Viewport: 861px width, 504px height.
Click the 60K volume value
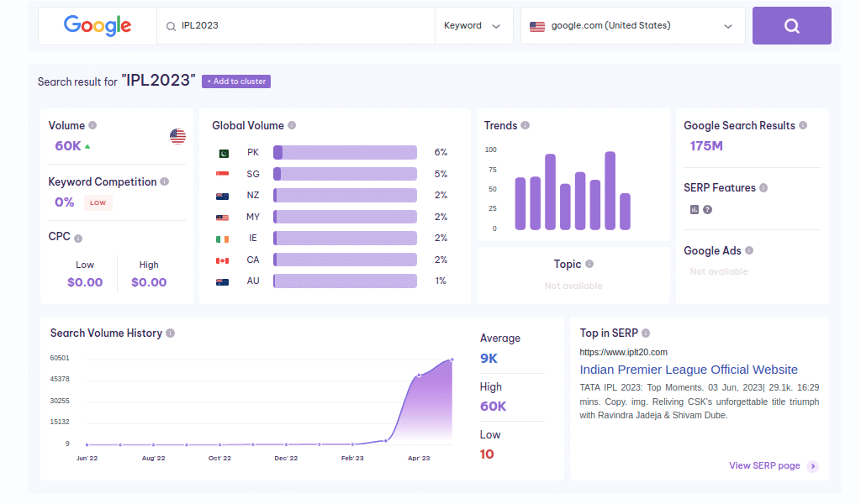tap(68, 146)
